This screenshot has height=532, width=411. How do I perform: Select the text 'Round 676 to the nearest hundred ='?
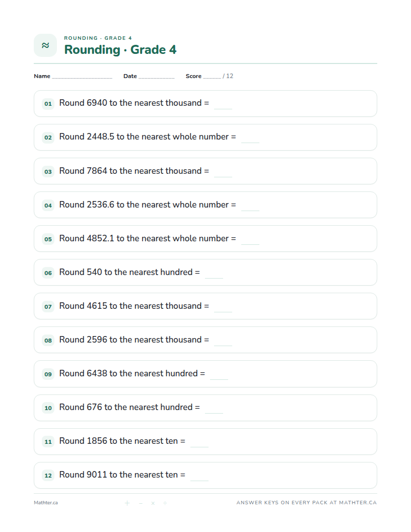click(129, 407)
